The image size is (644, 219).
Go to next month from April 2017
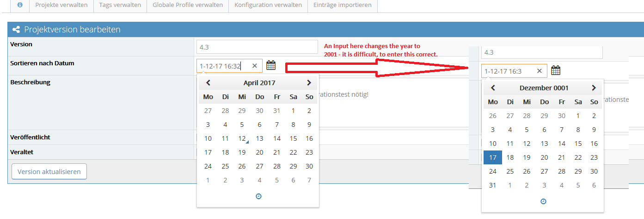pos(309,83)
